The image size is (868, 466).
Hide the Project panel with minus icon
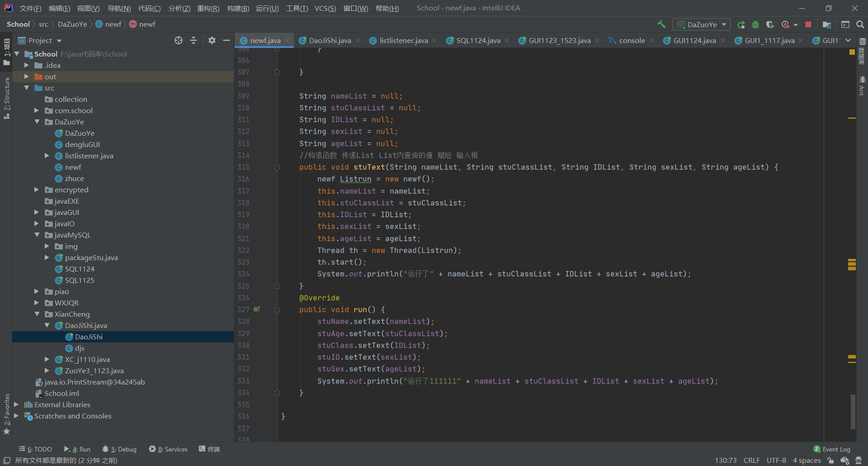tap(226, 40)
